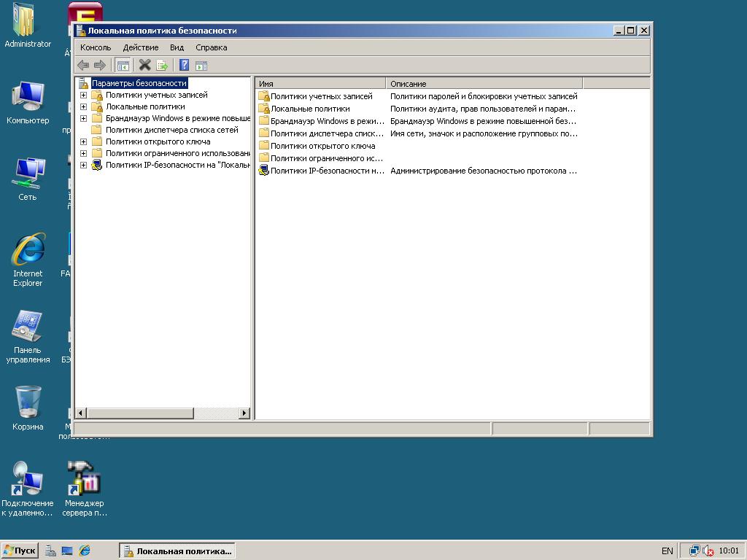This screenshot has width=747, height=560.
Task: Open the Вид menu
Action: tap(177, 47)
